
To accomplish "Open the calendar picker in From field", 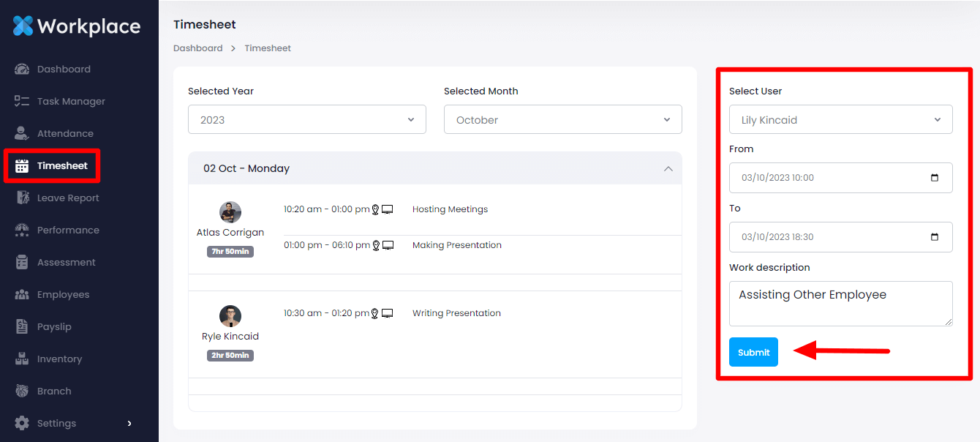I will click(x=934, y=178).
